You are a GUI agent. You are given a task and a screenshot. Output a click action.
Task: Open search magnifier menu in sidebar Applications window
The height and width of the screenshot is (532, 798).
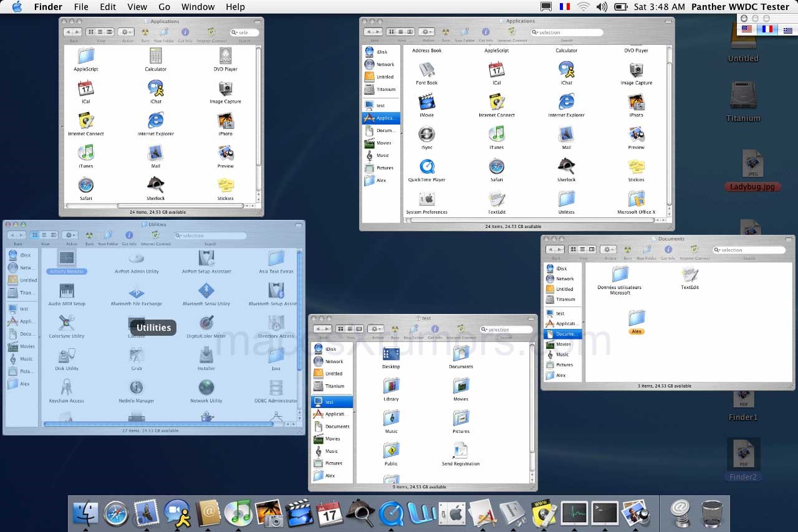pos(536,32)
